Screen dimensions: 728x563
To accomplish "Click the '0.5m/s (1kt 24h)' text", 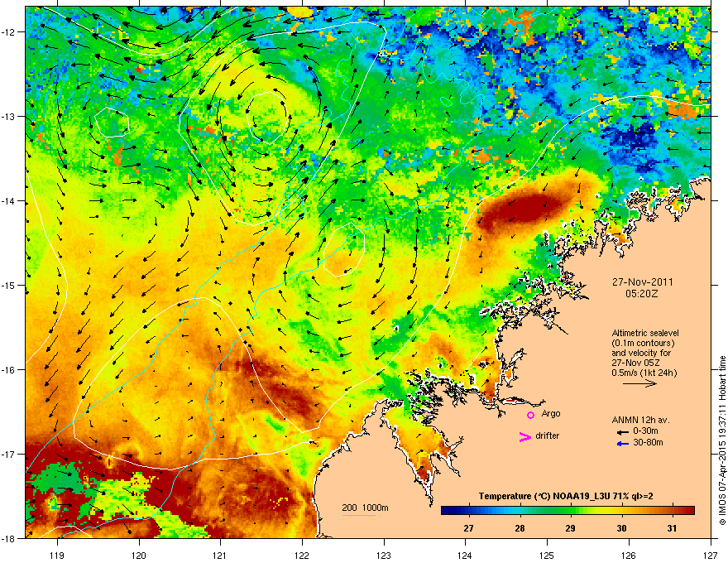I will tap(644, 373).
